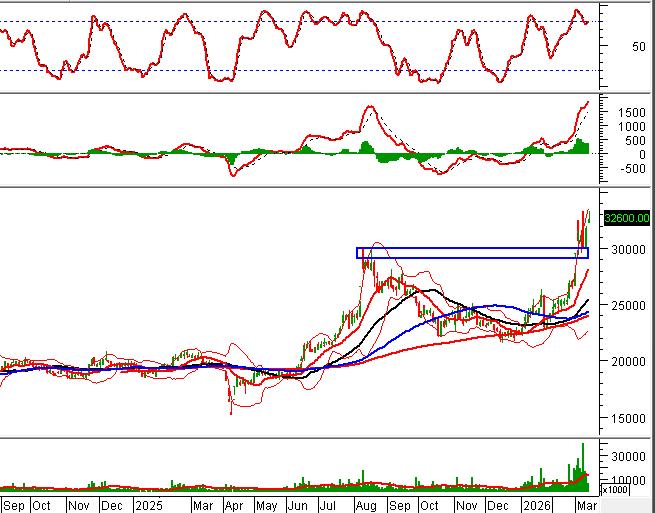This screenshot has width=655, height=513.
Task: Select the May month label on time axis
Action: 265,505
